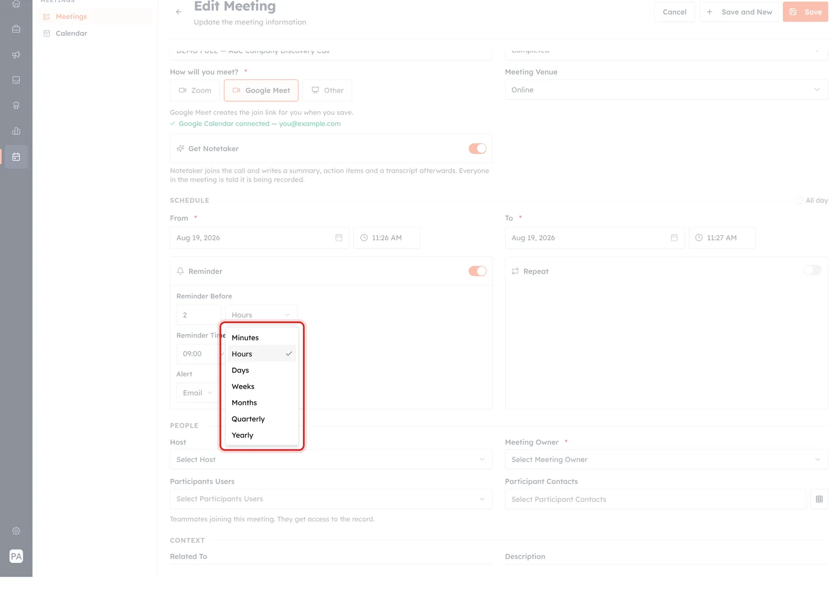Click the From time field showing 11:26 AM

tap(386, 238)
